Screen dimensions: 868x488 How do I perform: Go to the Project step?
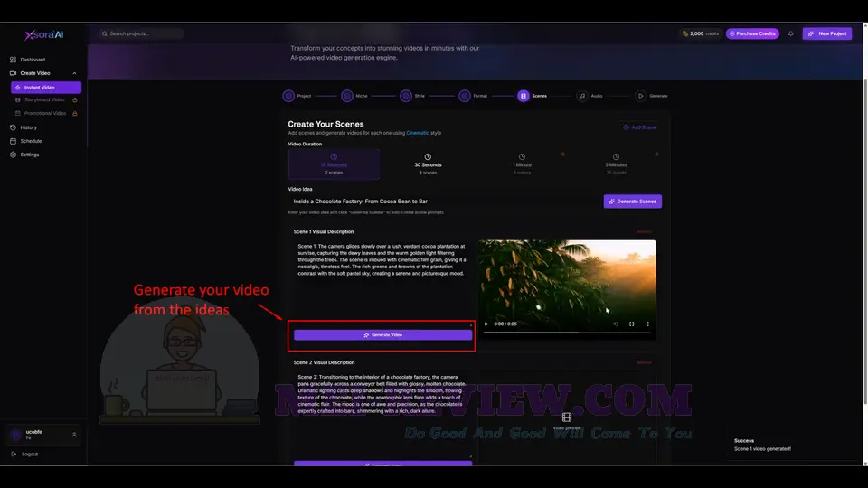tap(288, 96)
